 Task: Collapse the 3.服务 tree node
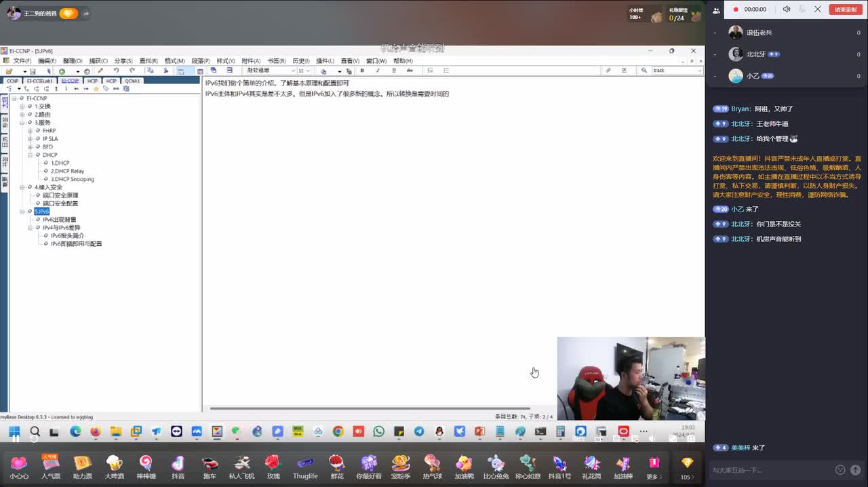click(x=22, y=123)
